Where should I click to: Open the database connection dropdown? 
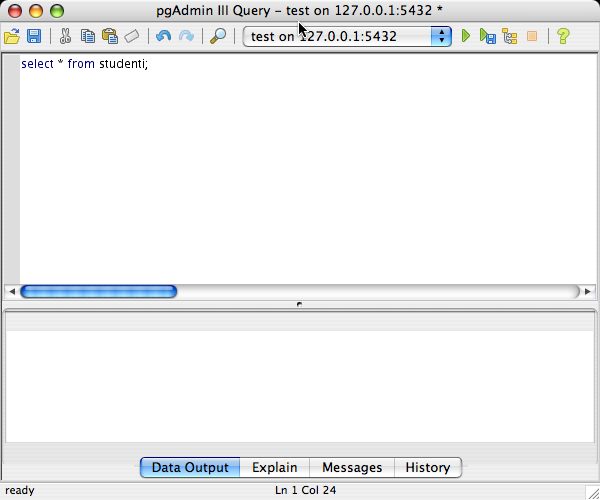(x=441, y=37)
